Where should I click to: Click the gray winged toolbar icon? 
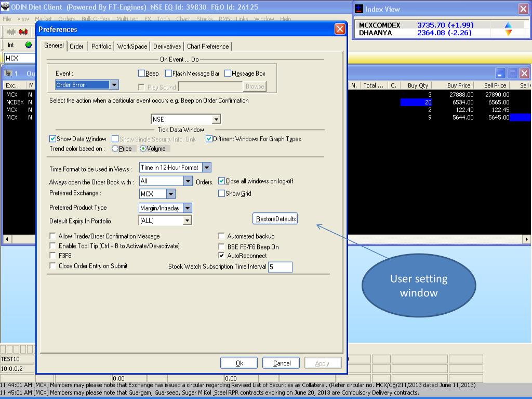[x=11, y=32]
